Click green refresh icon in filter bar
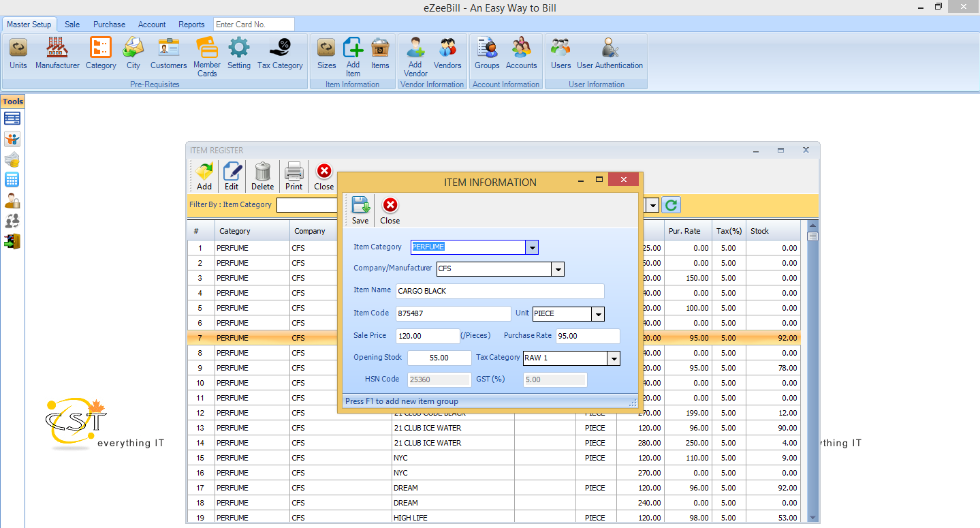980x528 pixels. pyautogui.click(x=671, y=205)
